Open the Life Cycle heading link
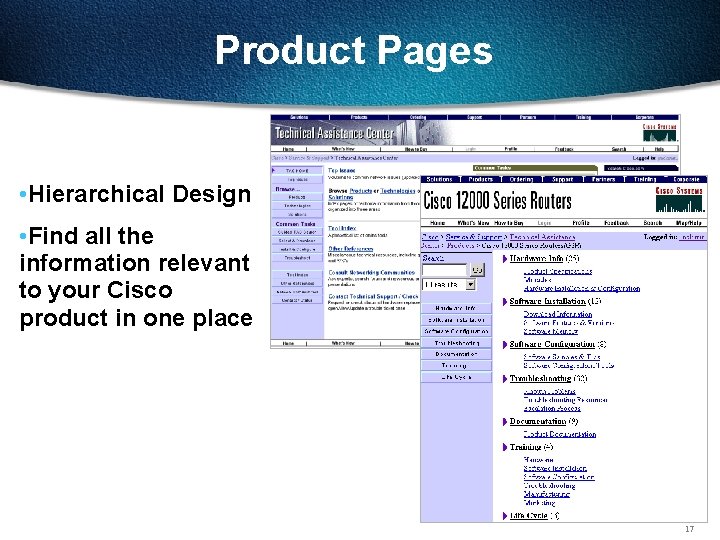Viewport: 720px width, 540px height. (529, 516)
